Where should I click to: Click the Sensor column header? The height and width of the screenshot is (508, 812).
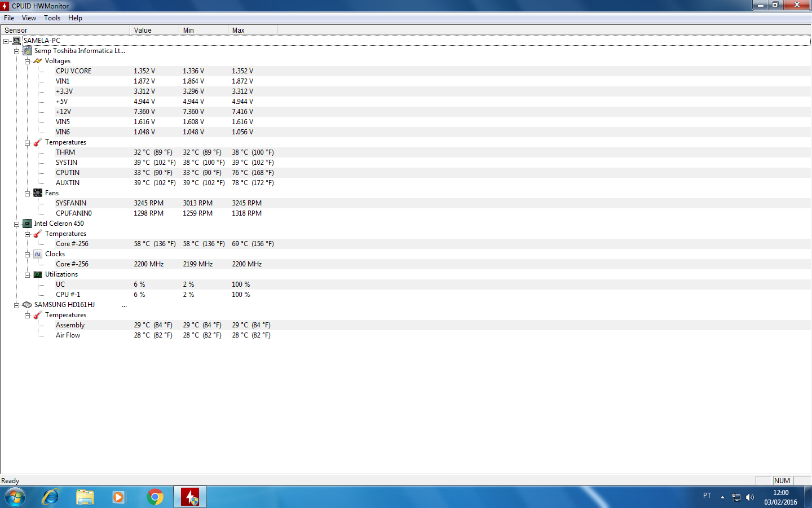(65, 30)
